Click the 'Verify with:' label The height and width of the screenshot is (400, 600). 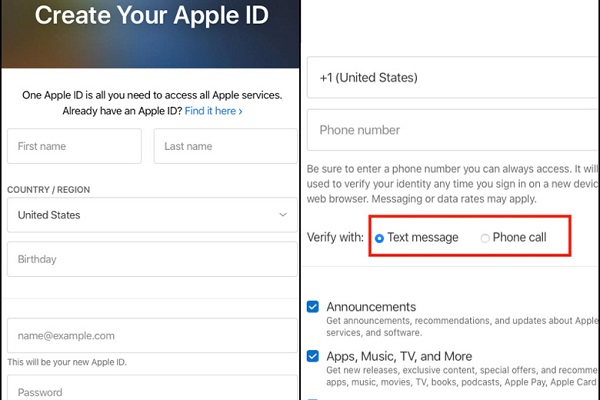[335, 237]
